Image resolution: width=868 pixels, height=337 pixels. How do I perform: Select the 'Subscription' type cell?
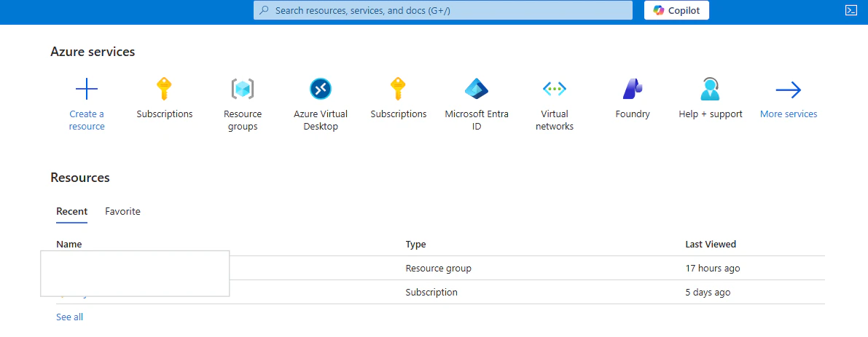431,293
